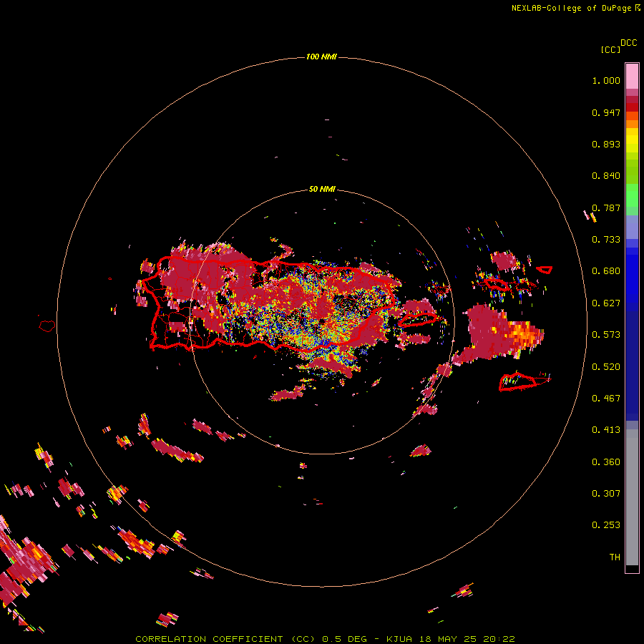The image size is (644, 644).
Task: Click the 0.893 color scale value
Action: 606,144
